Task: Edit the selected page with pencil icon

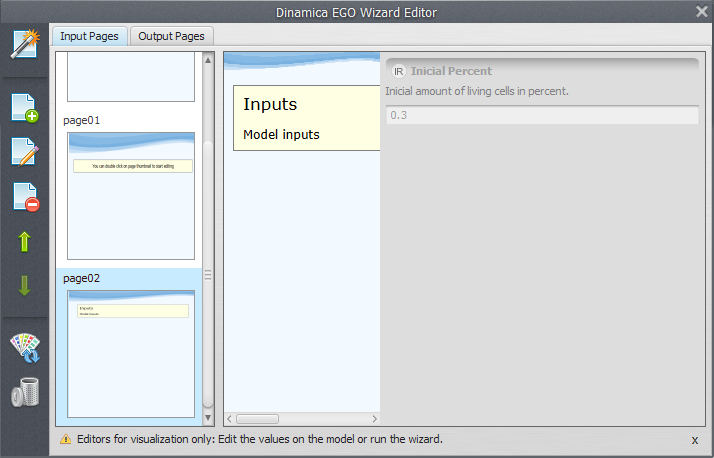Action: click(x=24, y=152)
